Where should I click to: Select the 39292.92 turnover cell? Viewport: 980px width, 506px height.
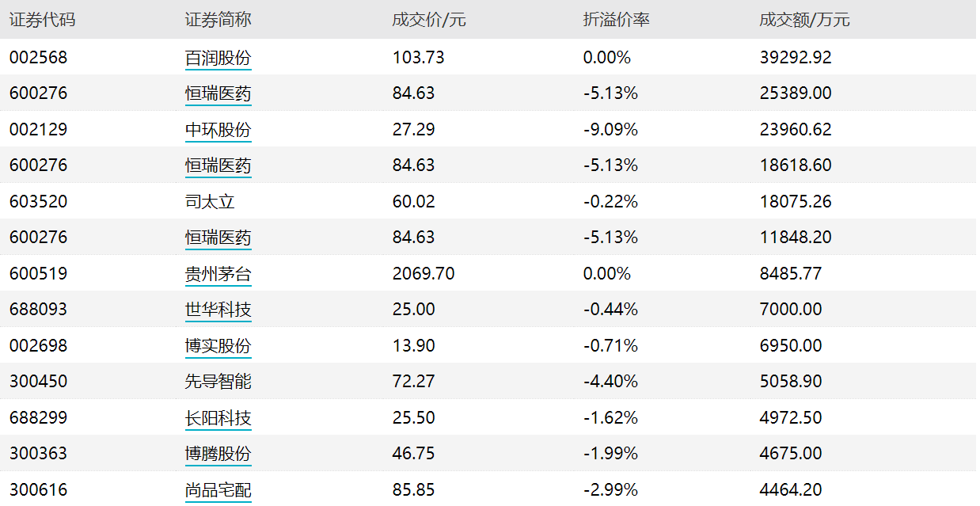click(796, 58)
